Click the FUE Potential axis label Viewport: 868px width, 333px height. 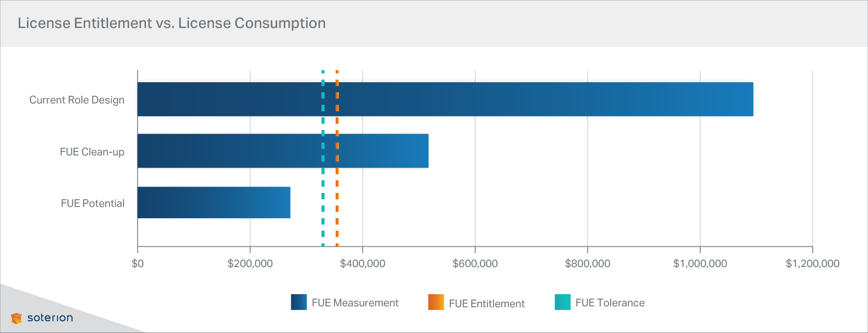coord(93,203)
